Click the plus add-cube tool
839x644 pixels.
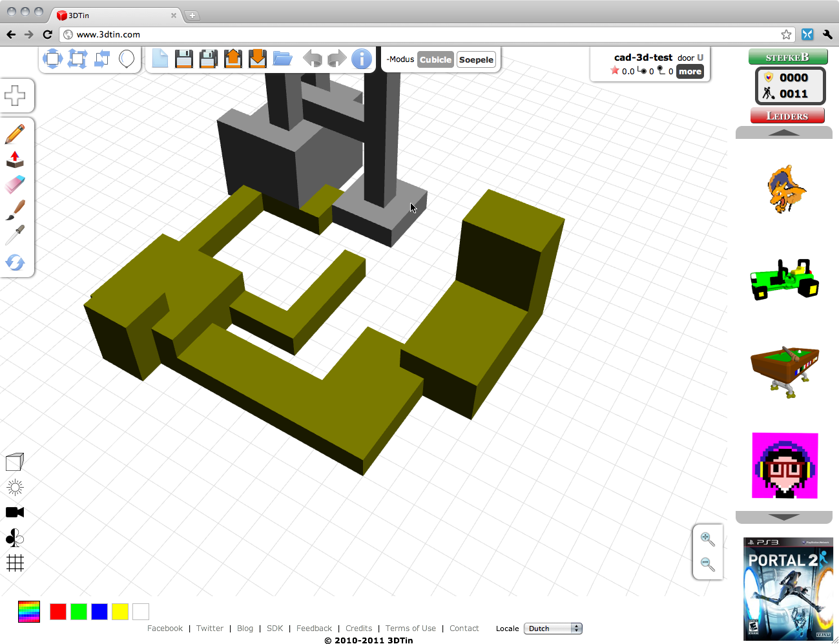(15, 96)
